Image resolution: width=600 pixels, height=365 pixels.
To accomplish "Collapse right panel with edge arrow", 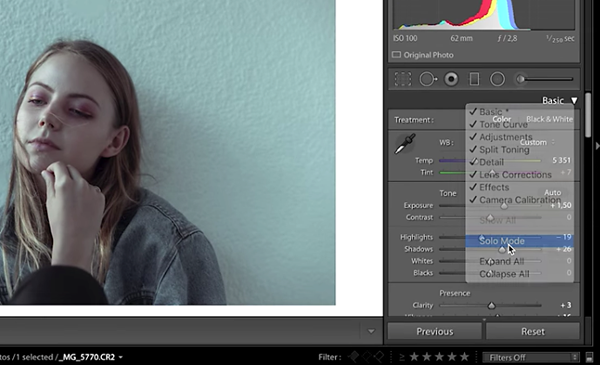I will point(597,146).
